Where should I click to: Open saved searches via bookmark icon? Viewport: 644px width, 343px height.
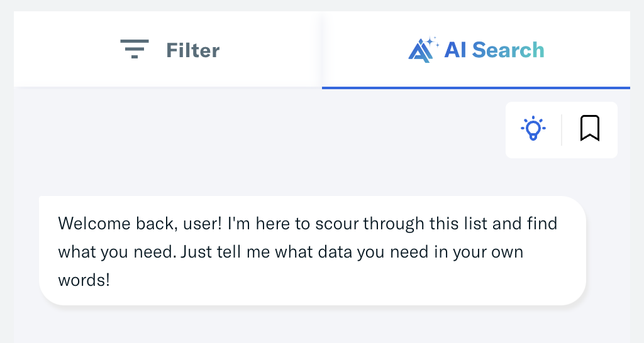point(590,128)
